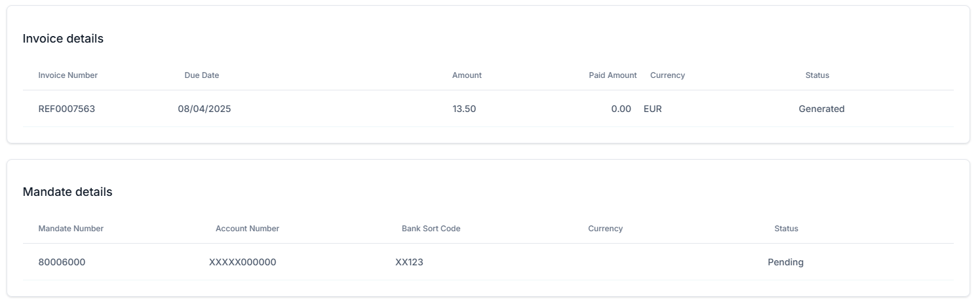The height and width of the screenshot is (302, 980).
Task: Click the Paid Amount column header
Action: coord(612,75)
